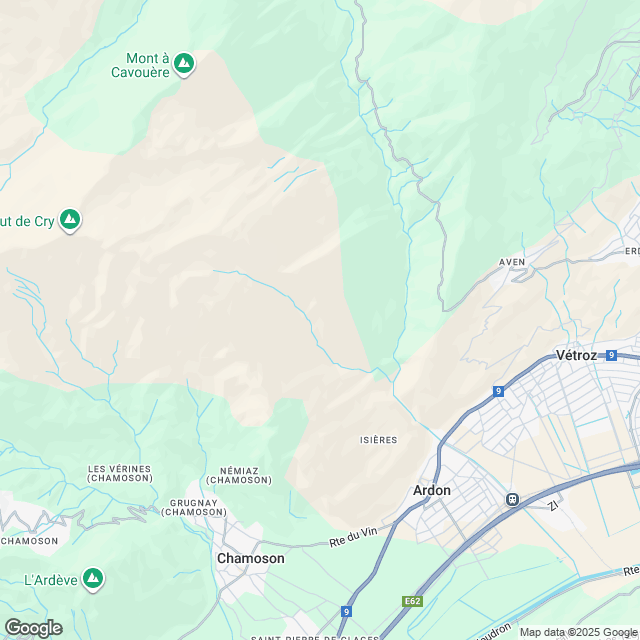
Task: Open the L'Ardève mountain marker
Action: pyautogui.click(x=93, y=579)
